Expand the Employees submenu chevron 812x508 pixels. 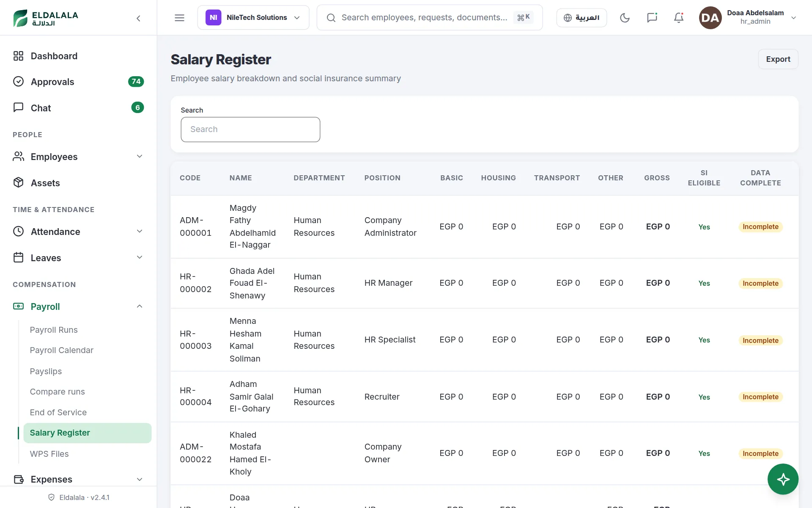140,156
